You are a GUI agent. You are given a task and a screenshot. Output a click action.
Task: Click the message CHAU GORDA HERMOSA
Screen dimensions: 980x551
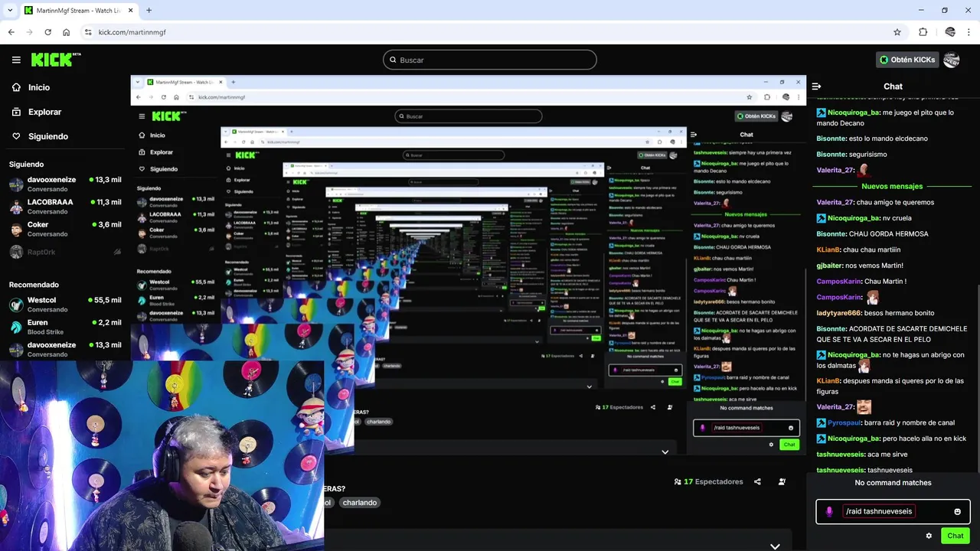point(888,234)
